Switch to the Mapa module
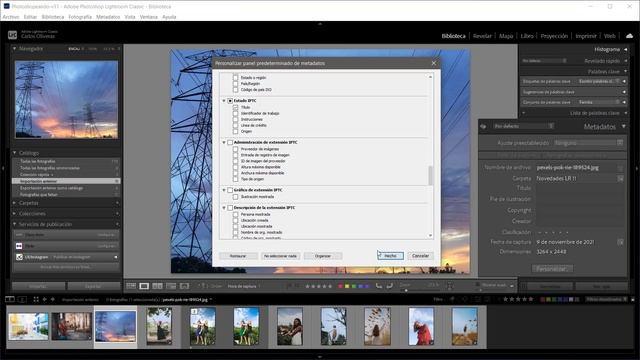This screenshot has height=360, width=640. click(x=506, y=36)
